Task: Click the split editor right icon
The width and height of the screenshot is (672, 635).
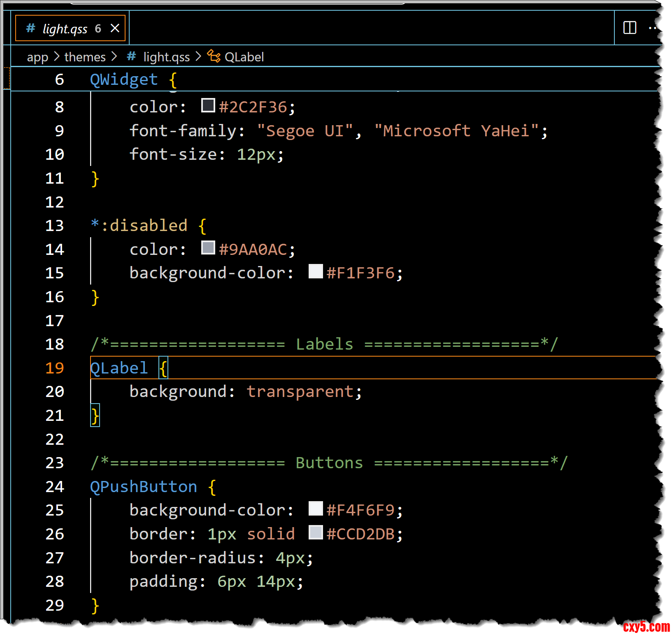Action: tap(629, 28)
